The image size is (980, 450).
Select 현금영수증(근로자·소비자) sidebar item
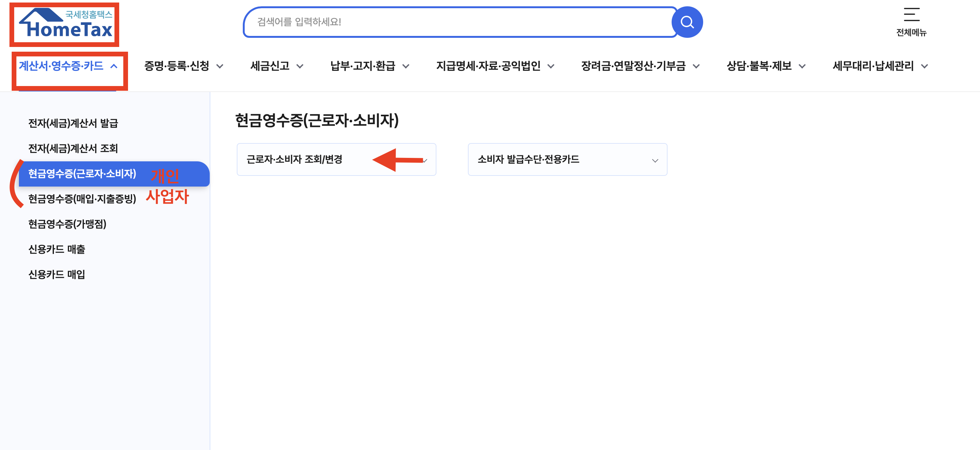[82, 174]
